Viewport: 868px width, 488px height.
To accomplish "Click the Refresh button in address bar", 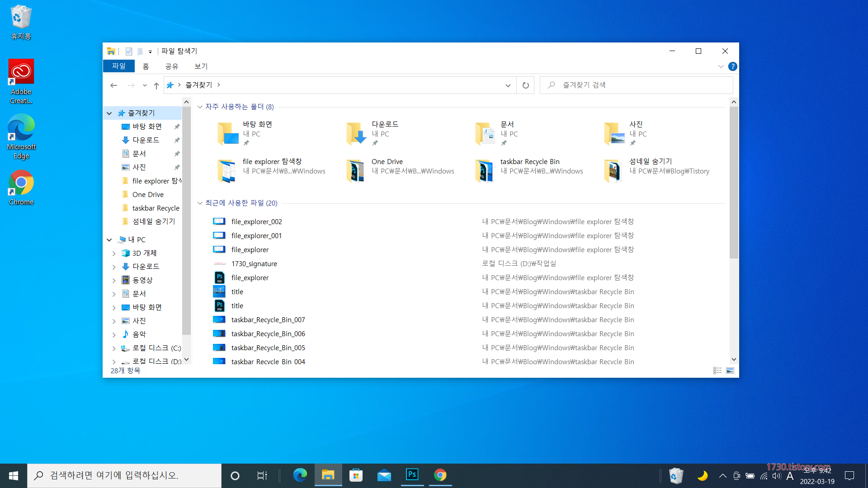I will pos(525,85).
